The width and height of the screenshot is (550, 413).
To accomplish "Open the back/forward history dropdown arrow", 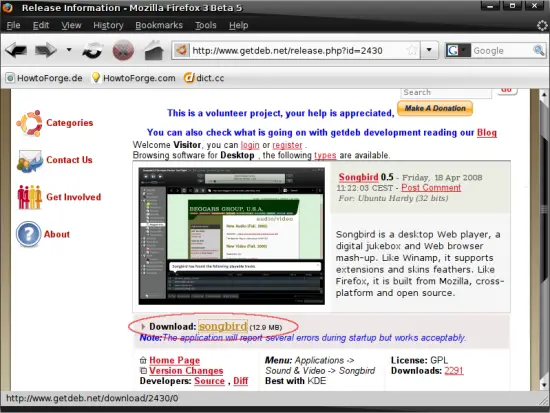I will (69, 50).
